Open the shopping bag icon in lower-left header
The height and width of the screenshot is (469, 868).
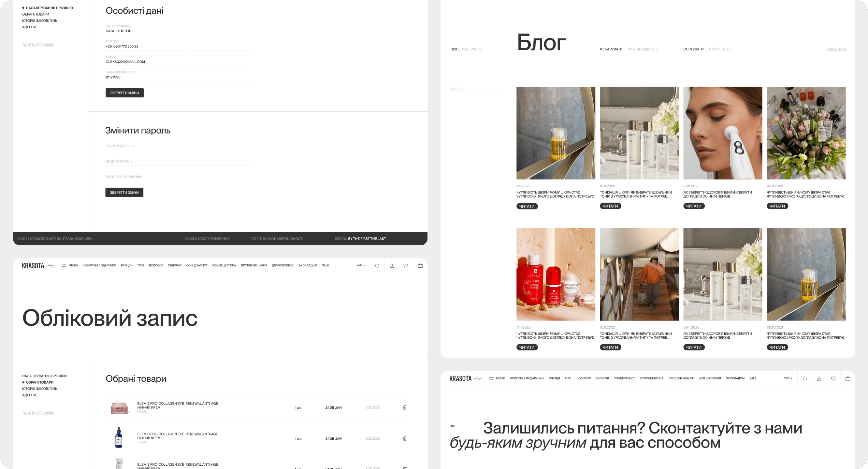pyautogui.click(x=420, y=266)
